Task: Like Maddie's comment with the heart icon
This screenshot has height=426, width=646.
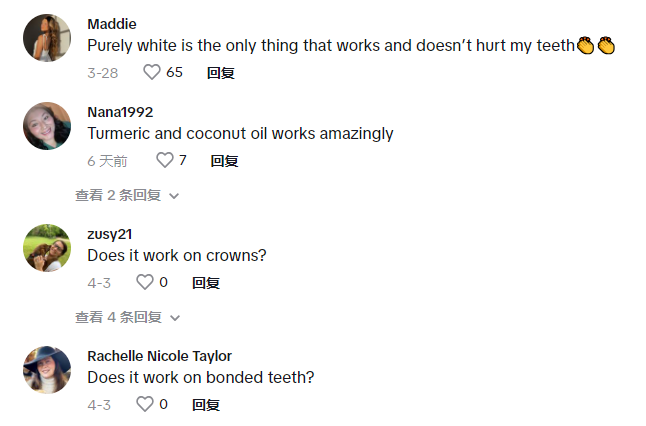Action: pos(152,72)
